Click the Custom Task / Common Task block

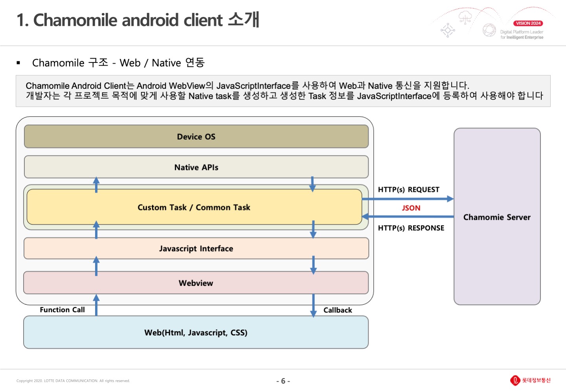194,207
